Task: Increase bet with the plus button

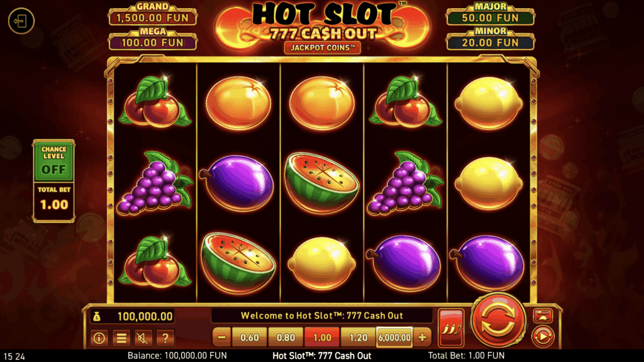Action: 422,337
